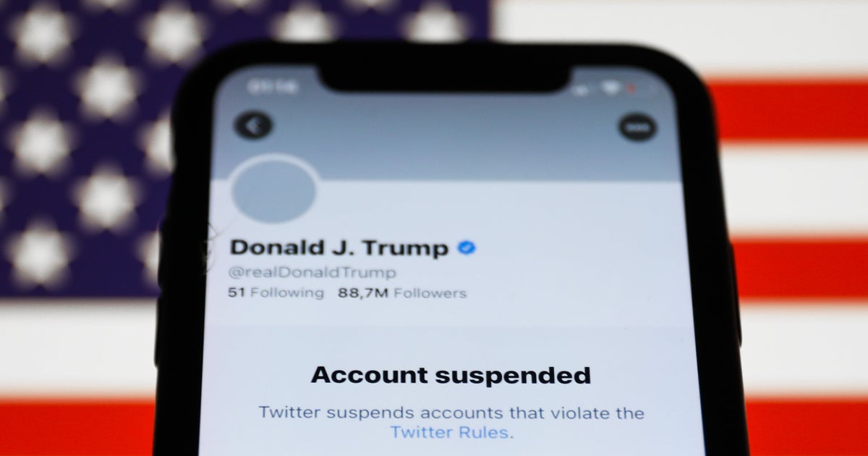Click the Donald J. Trump display name
The image size is (868, 456).
coord(339,248)
